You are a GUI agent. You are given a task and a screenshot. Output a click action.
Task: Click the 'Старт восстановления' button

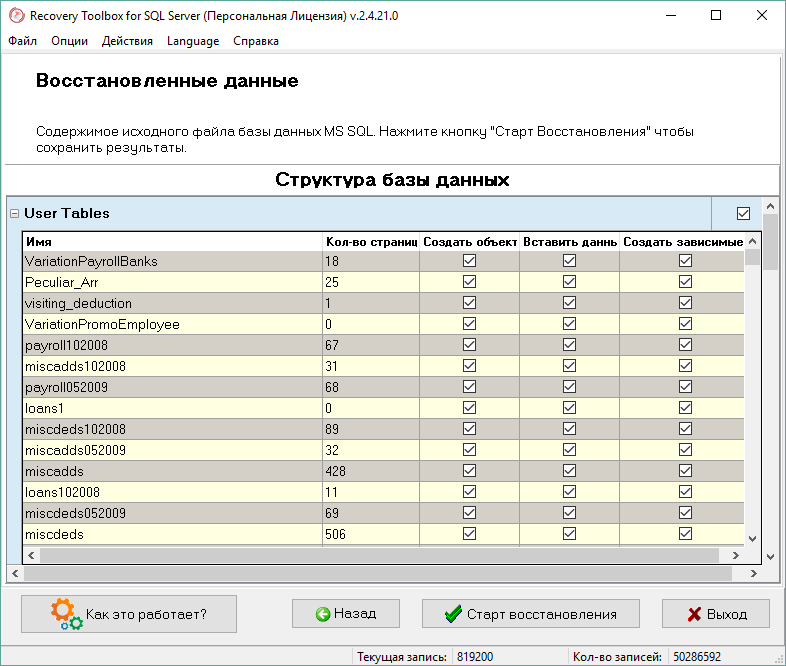530,614
